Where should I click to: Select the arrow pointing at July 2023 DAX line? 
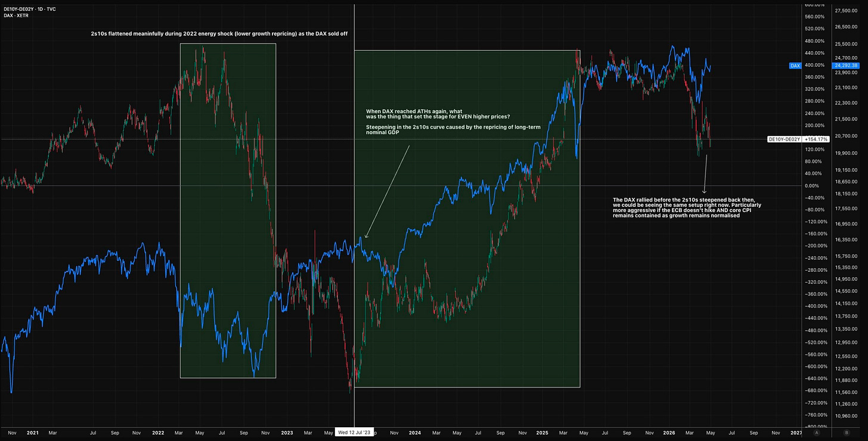387,191
